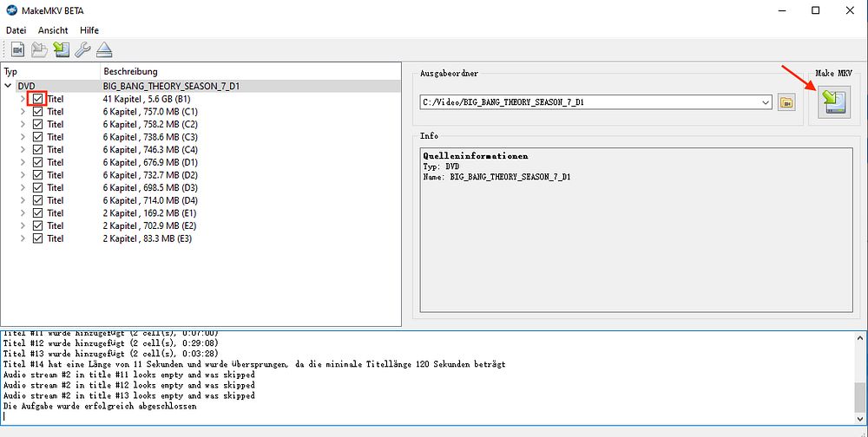
Task: Open the Ansicht menu
Action: tap(53, 30)
